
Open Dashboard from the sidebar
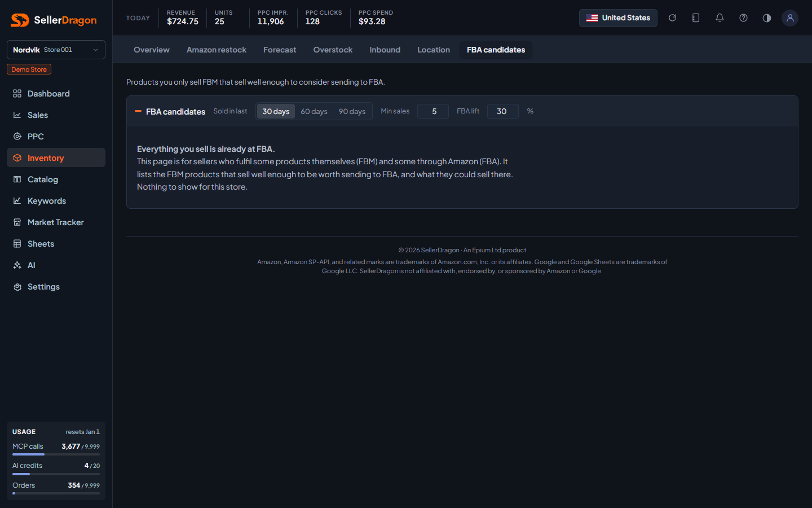56,94
